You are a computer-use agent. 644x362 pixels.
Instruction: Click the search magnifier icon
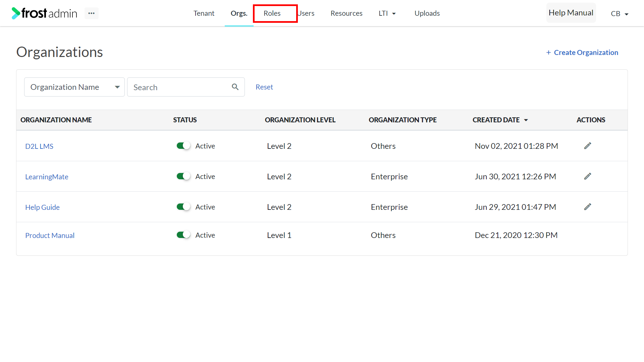[x=235, y=87]
